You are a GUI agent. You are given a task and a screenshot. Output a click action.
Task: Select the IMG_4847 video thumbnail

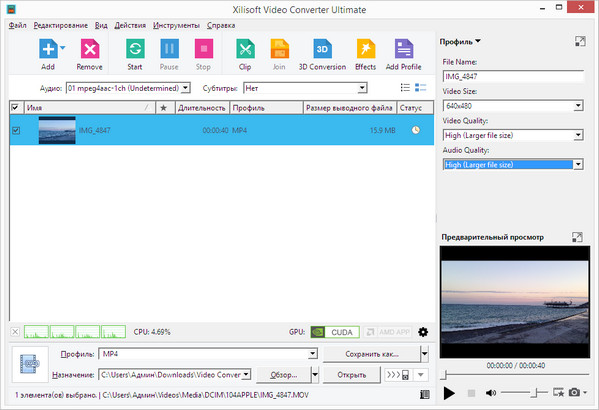click(x=57, y=130)
